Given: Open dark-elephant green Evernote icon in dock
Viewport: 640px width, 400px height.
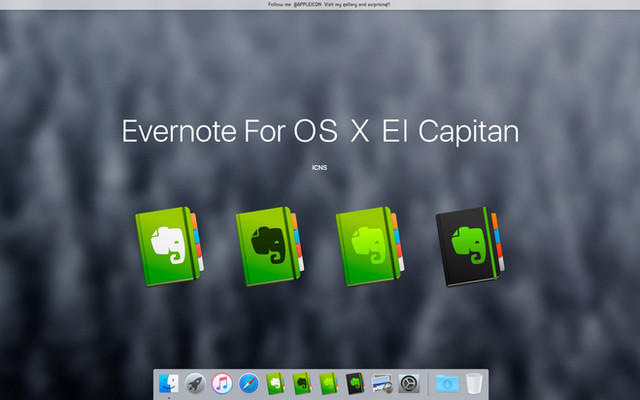Looking at the screenshot, I should point(302,383).
